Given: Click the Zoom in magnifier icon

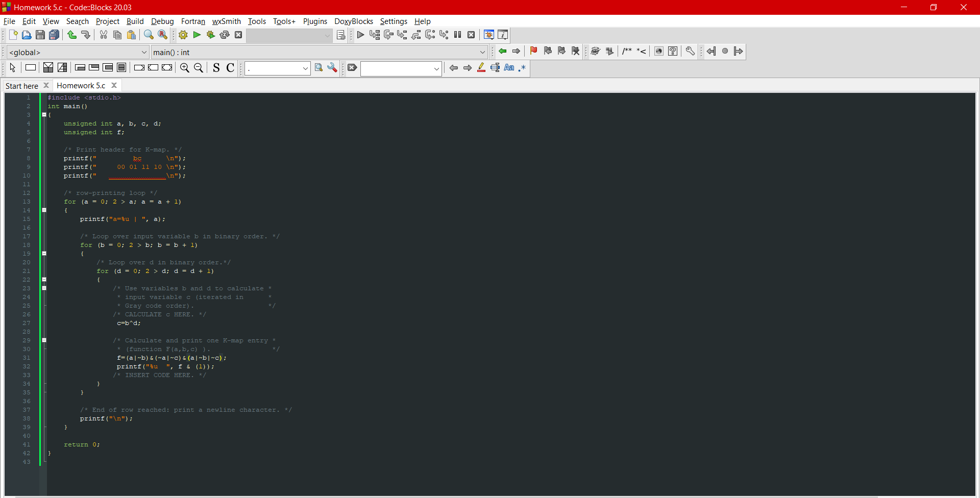Looking at the screenshot, I should pyautogui.click(x=185, y=68).
